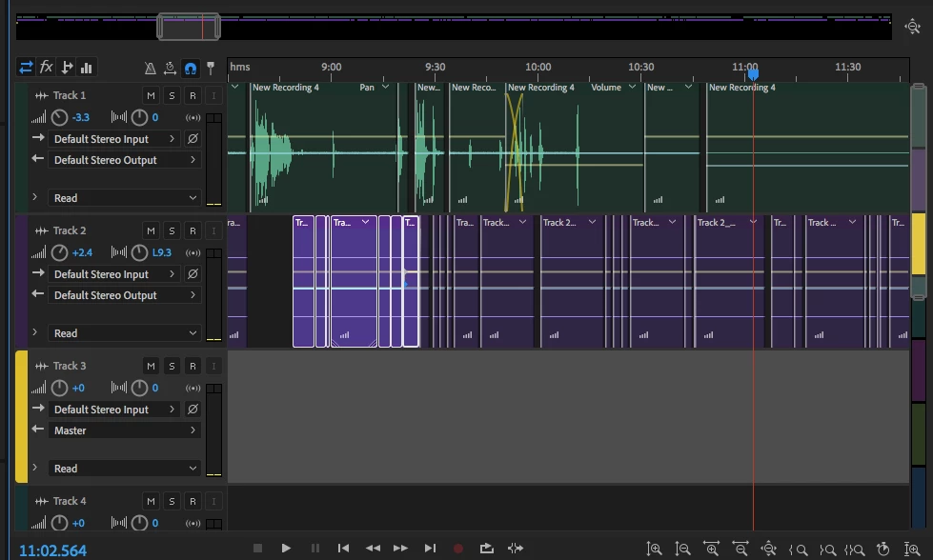Expand Track 3 automation lanes arrow

click(x=34, y=468)
